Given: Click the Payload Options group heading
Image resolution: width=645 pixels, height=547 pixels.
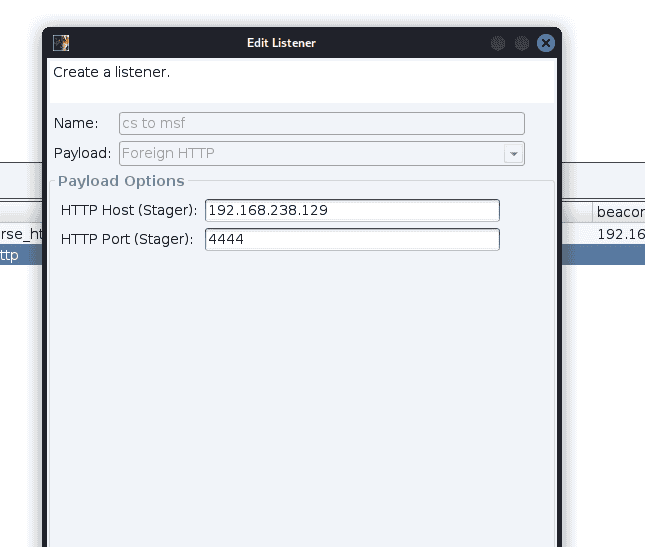Looking at the screenshot, I should point(121,181).
